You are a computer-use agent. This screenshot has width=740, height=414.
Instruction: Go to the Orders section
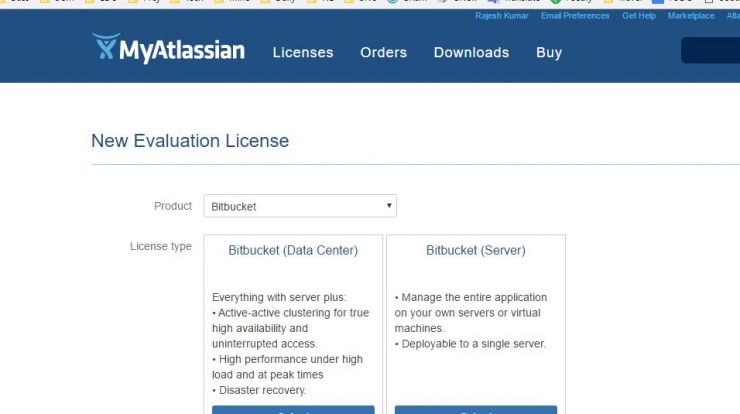383,52
